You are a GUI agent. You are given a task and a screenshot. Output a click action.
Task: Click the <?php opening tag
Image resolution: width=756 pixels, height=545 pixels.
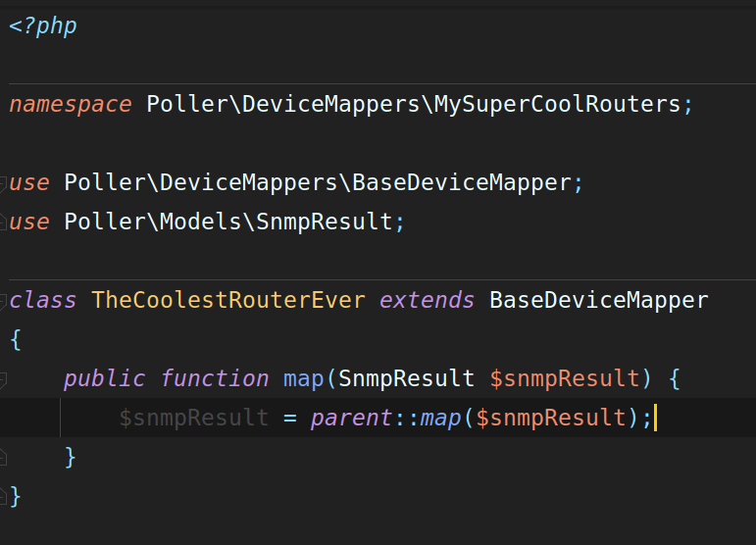coord(43,25)
